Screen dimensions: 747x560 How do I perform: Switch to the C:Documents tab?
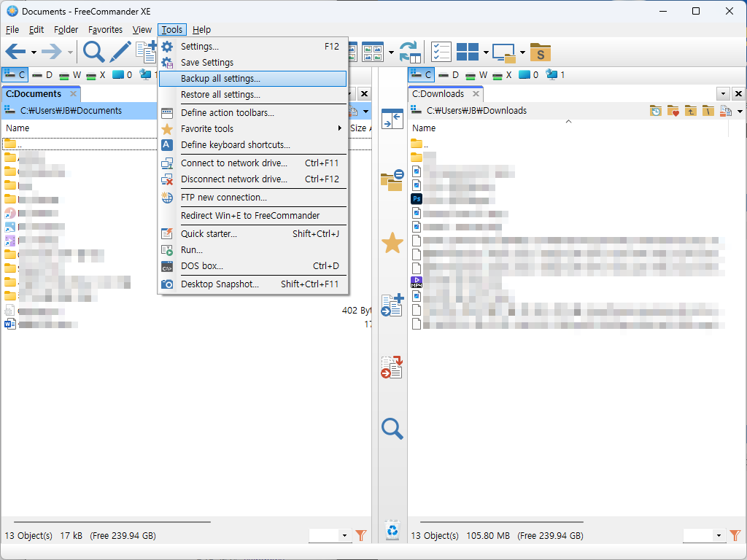(34, 94)
